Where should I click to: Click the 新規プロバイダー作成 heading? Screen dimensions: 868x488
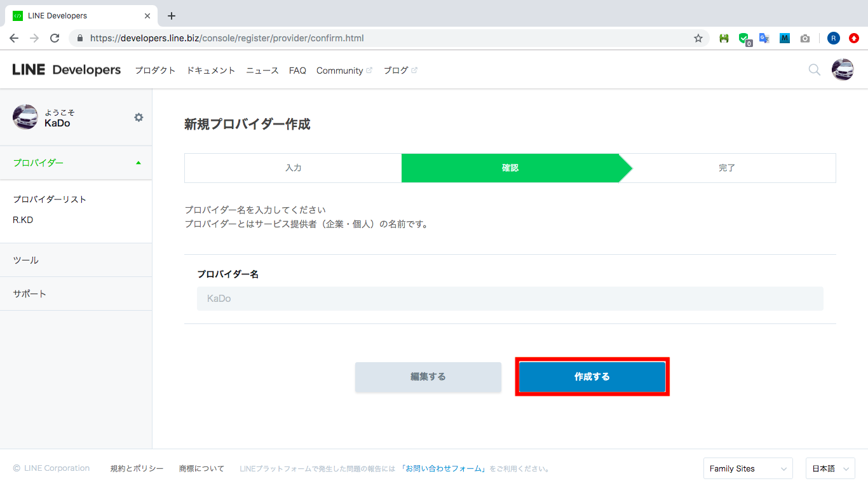coord(247,125)
